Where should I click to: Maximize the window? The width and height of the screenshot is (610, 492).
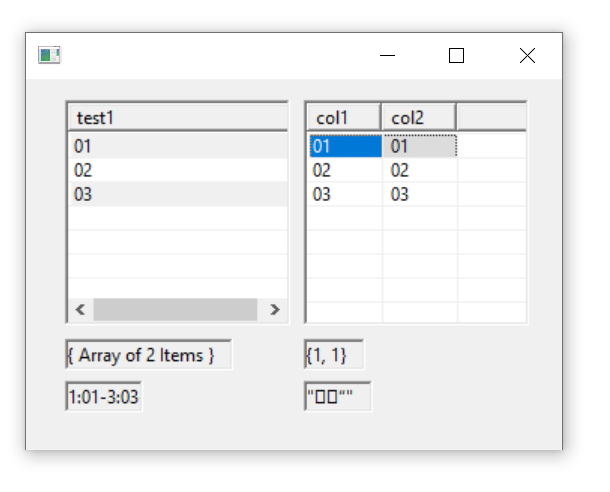pos(456,56)
